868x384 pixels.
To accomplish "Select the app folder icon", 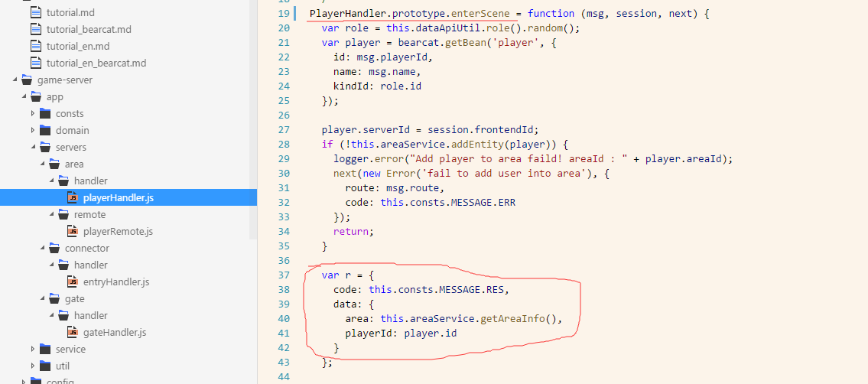I will 35,97.
